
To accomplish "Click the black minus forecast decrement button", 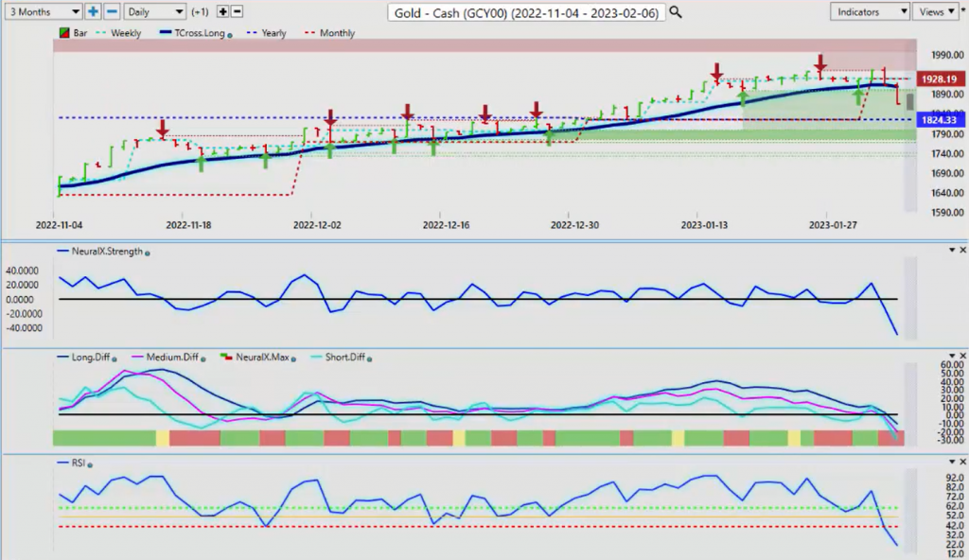I will coord(237,11).
